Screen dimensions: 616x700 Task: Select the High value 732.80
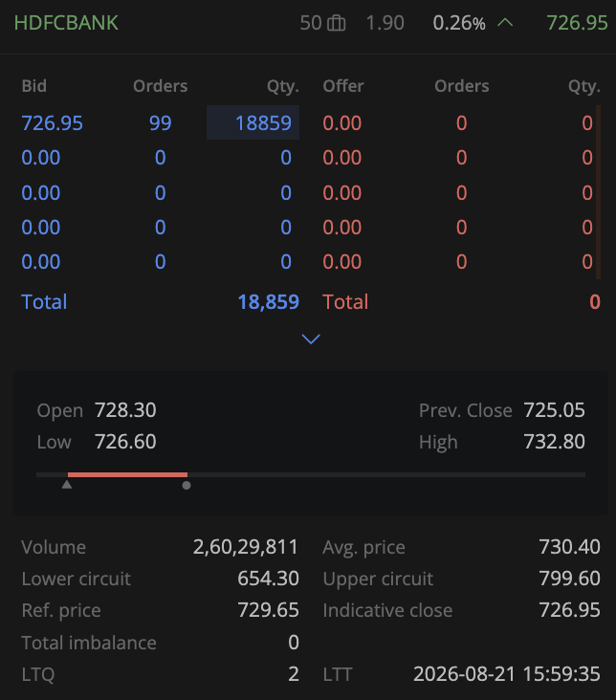tap(555, 442)
